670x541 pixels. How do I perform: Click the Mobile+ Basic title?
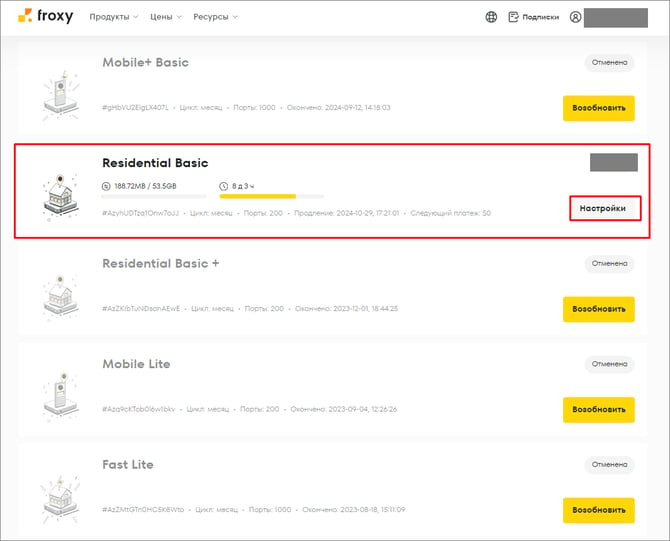tap(145, 62)
